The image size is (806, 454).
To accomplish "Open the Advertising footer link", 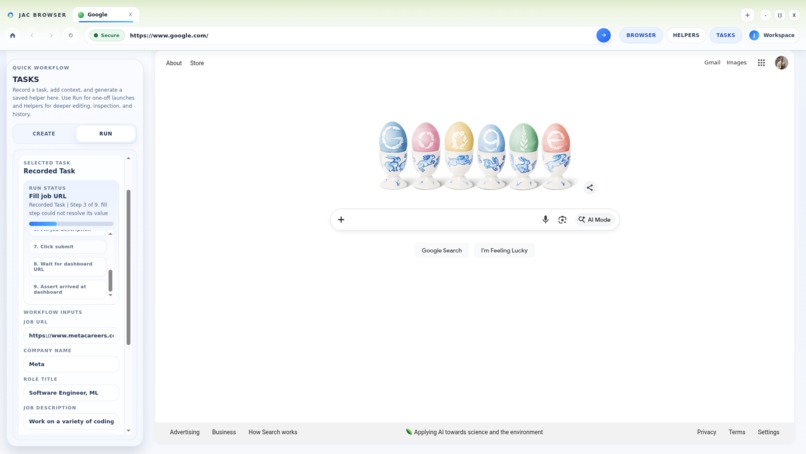I will click(185, 432).
